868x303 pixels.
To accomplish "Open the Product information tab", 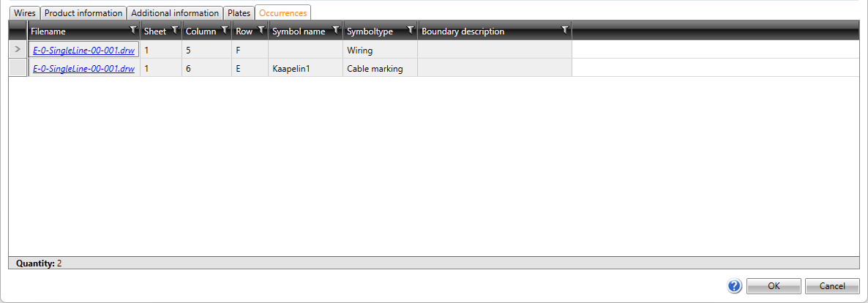I will (x=83, y=13).
